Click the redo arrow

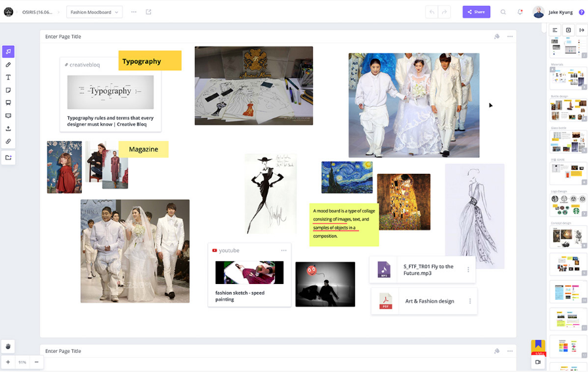click(444, 12)
